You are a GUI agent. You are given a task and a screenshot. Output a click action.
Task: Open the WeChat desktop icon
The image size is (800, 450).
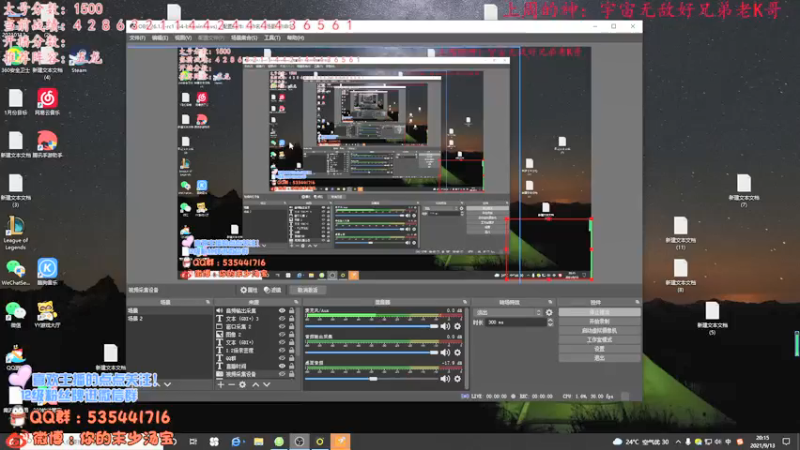[15, 314]
